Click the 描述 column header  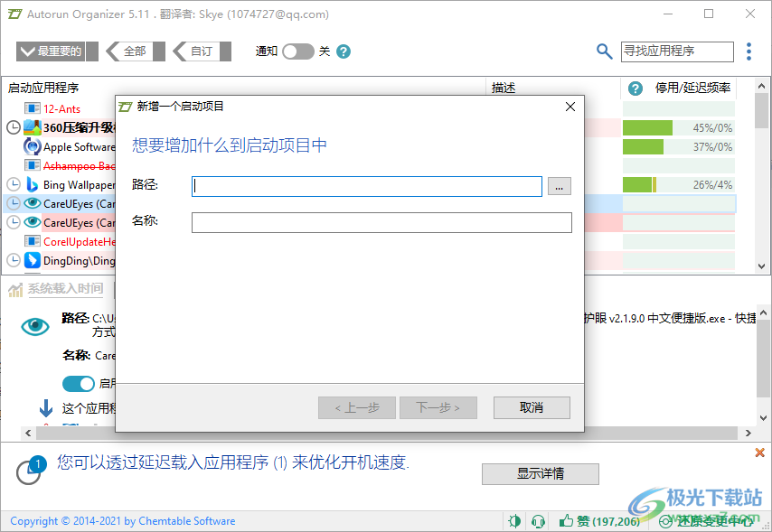(x=504, y=89)
